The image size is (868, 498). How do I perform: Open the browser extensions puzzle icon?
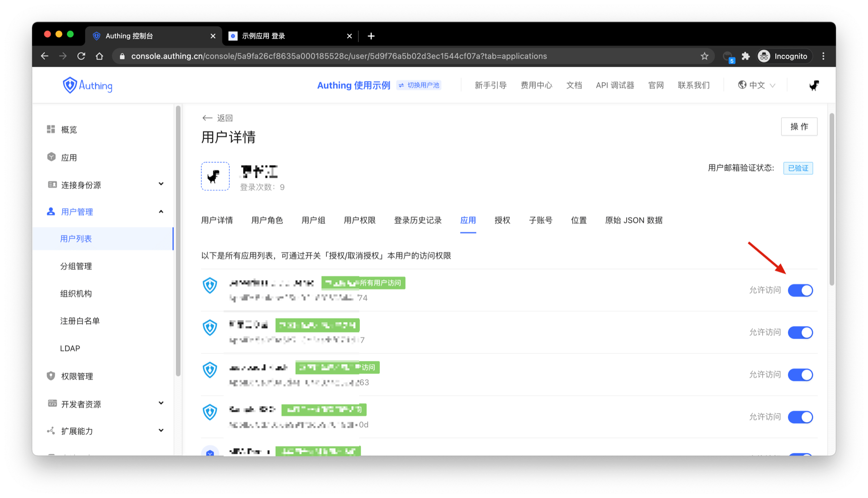click(x=745, y=56)
